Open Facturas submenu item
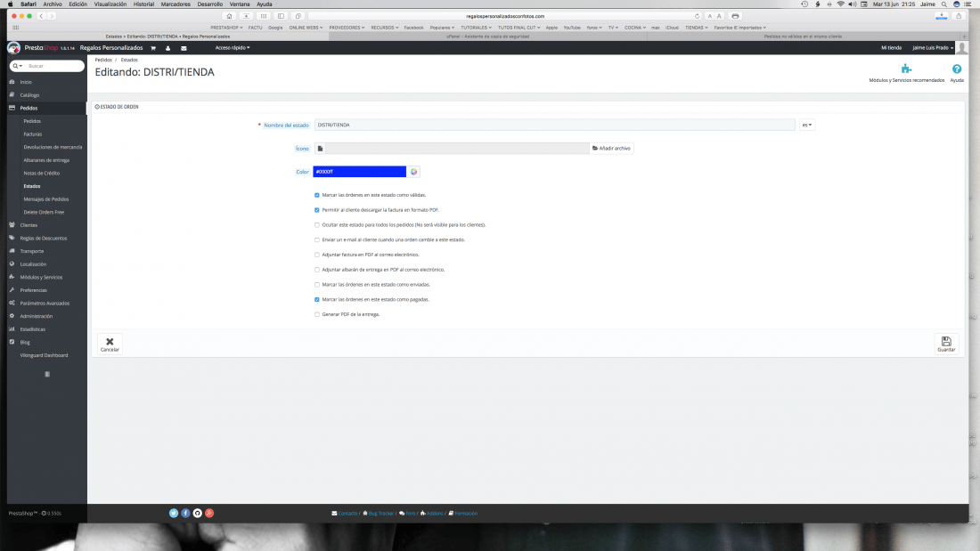This screenshot has width=980, height=551. [x=32, y=134]
